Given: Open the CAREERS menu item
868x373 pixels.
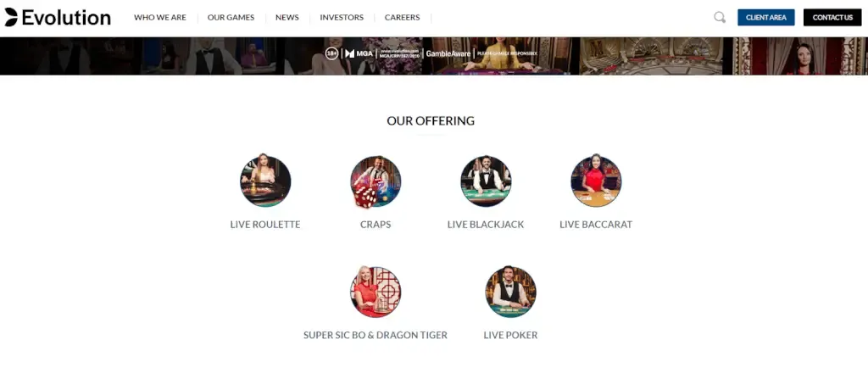Looking at the screenshot, I should coord(402,18).
